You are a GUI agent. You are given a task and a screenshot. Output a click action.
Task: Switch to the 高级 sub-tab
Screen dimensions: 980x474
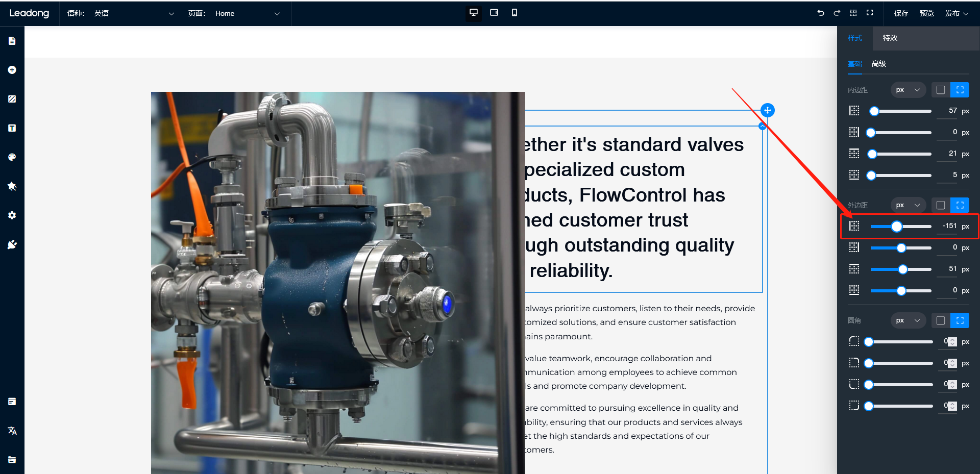(x=878, y=64)
